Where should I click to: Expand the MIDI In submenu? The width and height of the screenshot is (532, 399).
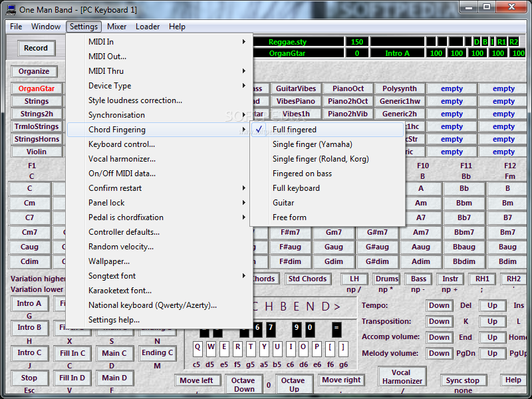pos(160,42)
